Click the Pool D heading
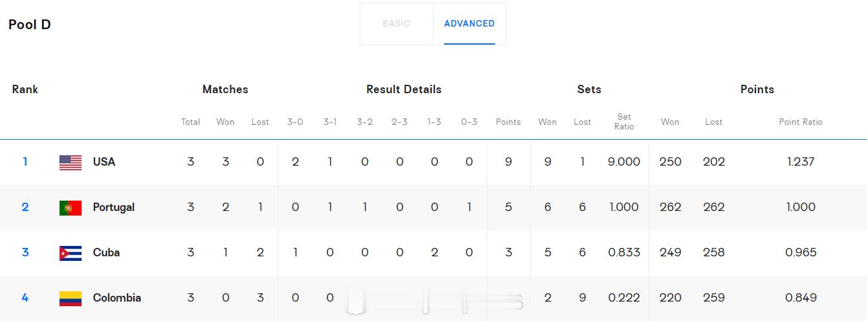The image size is (868, 323). pyautogui.click(x=30, y=25)
